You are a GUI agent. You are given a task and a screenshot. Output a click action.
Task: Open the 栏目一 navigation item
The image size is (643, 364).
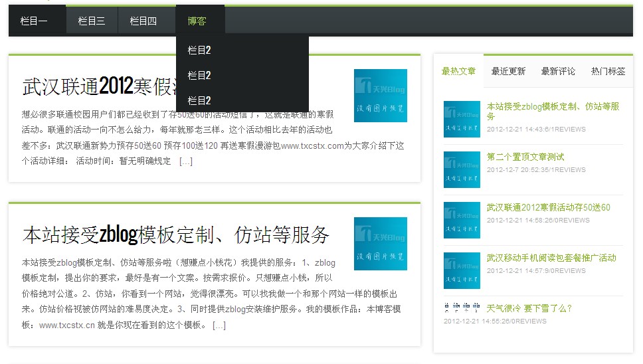pos(34,21)
